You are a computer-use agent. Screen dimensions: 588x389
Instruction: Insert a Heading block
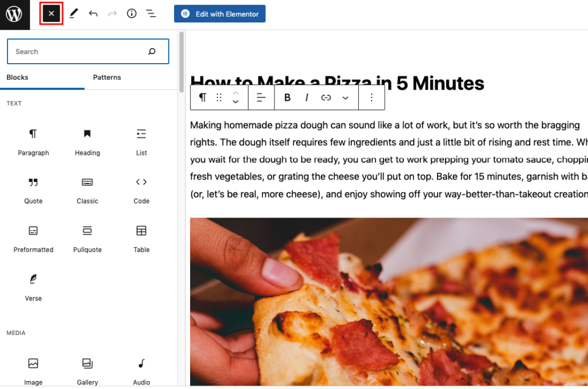tap(87, 142)
